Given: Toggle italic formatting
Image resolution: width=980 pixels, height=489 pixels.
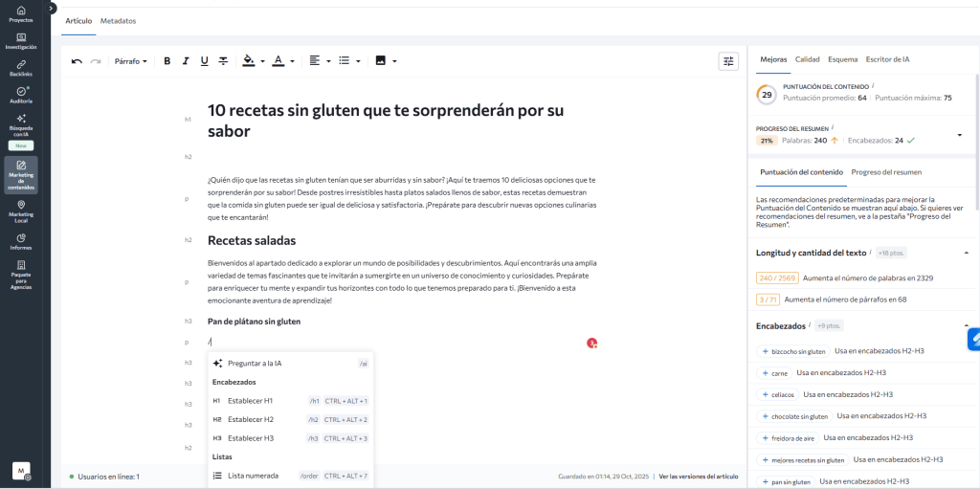Looking at the screenshot, I should pyautogui.click(x=186, y=61).
